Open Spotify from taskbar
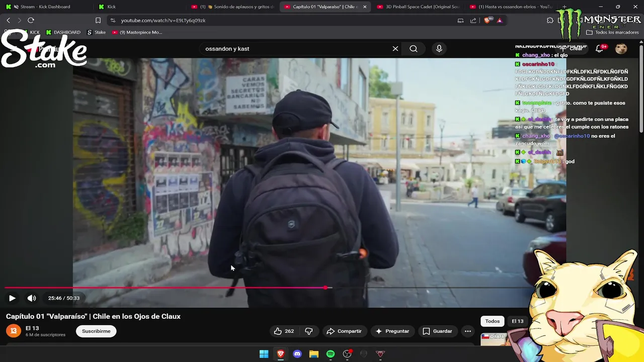 [x=331, y=354]
